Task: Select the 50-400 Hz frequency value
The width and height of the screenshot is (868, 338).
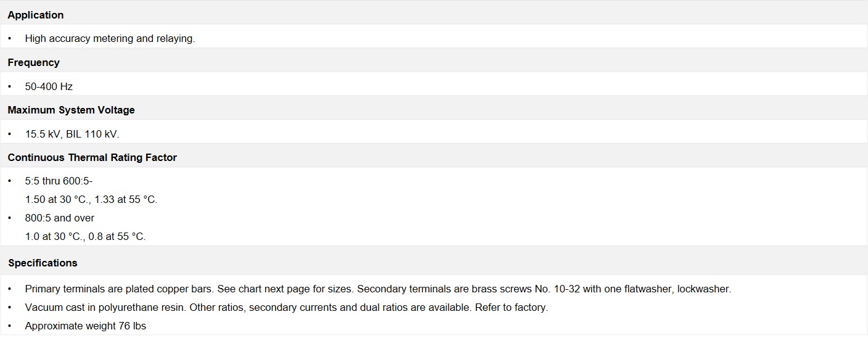Action: click(x=49, y=86)
